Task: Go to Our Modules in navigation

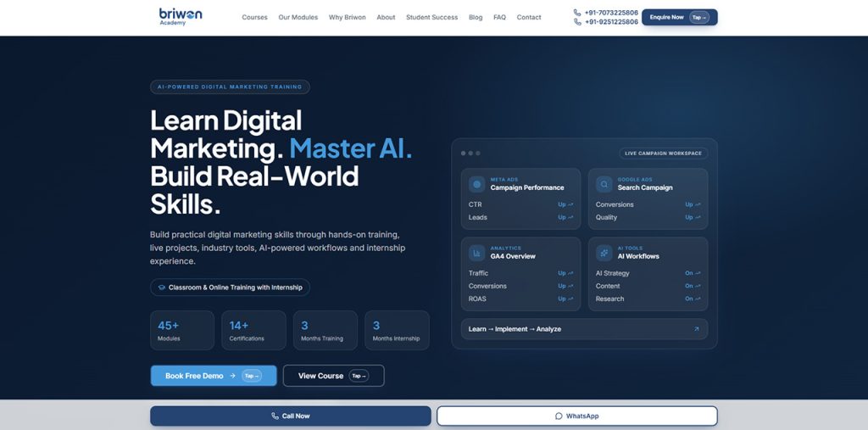Action: tap(298, 17)
